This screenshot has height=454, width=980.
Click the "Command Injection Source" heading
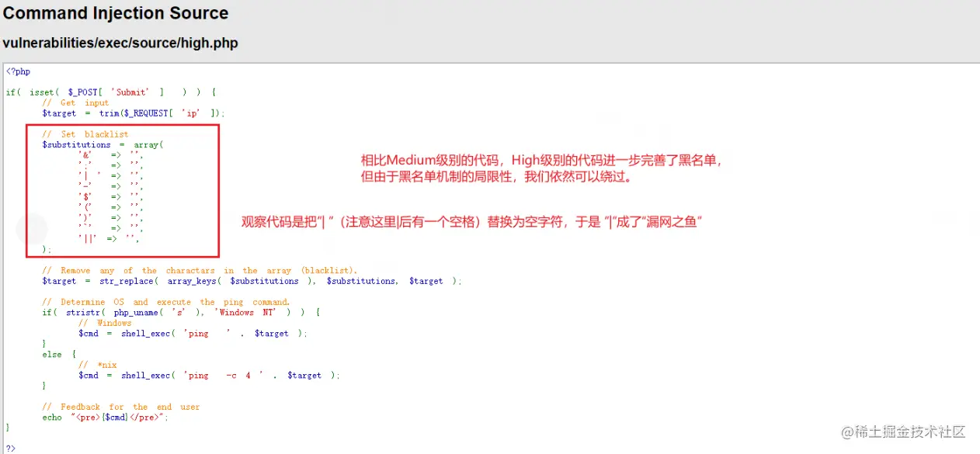coord(116,13)
